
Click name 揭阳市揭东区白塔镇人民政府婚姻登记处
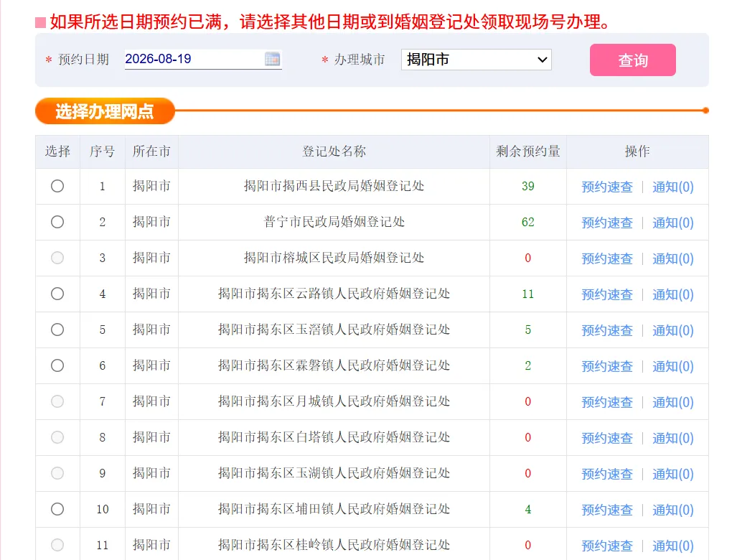(334, 437)
